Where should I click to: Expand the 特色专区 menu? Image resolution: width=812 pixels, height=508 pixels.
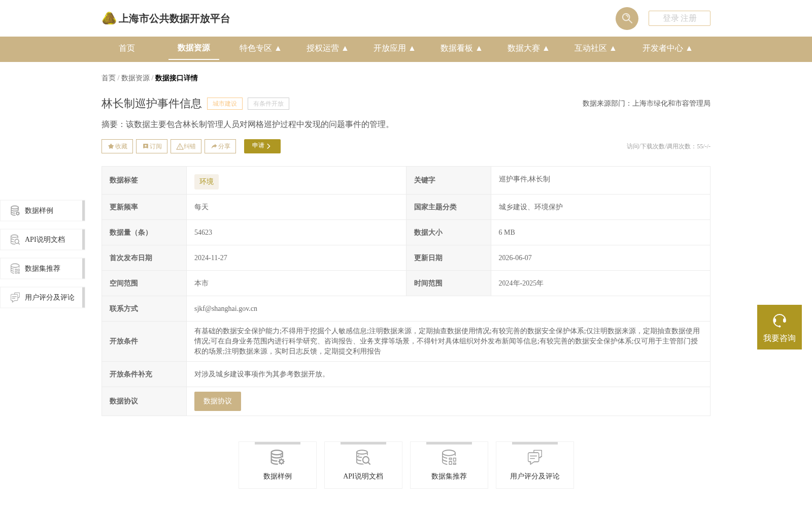click(260, 48)
